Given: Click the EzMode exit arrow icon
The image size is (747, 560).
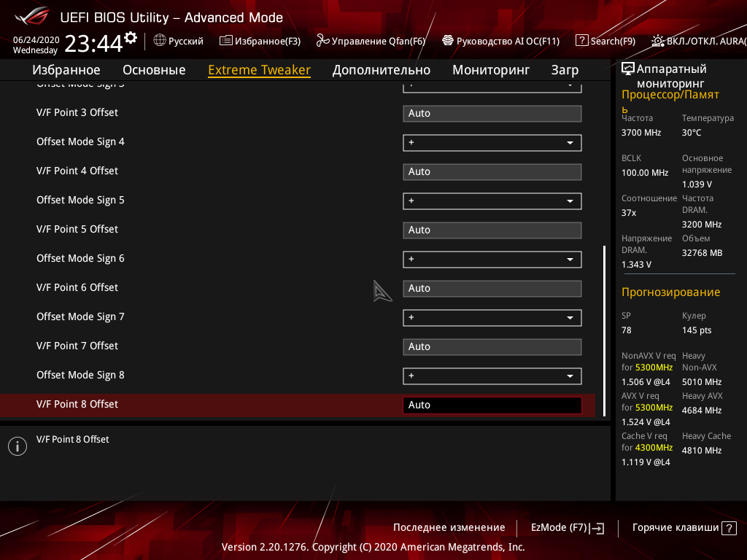Looking at the screenshot, I should [x=597, y=528].
